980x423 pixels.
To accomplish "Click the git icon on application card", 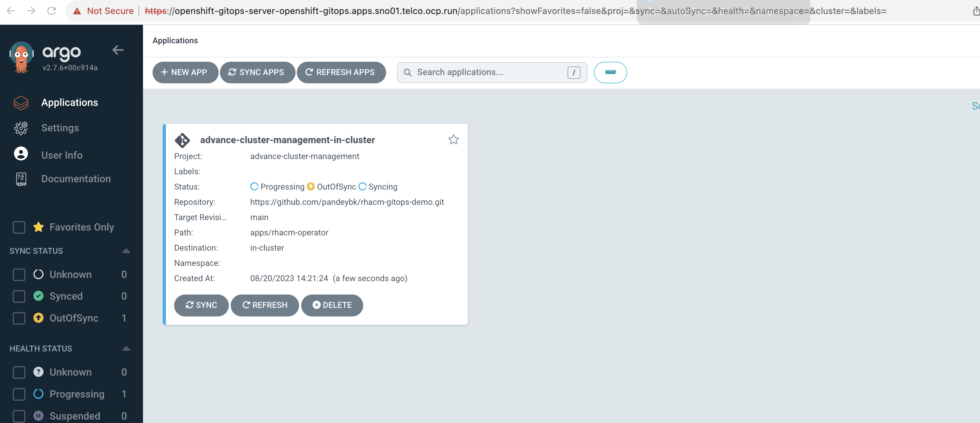I will tap(182, 140).
